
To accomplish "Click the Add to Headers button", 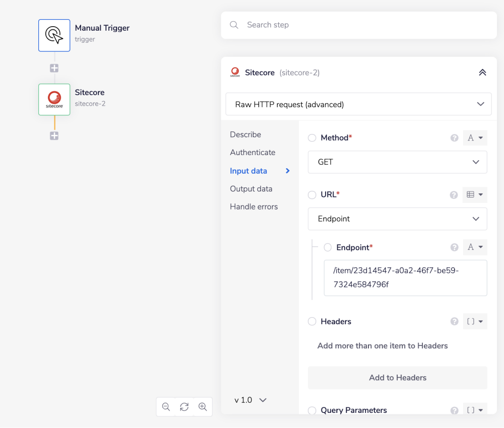I will click(x=397, y=378).
